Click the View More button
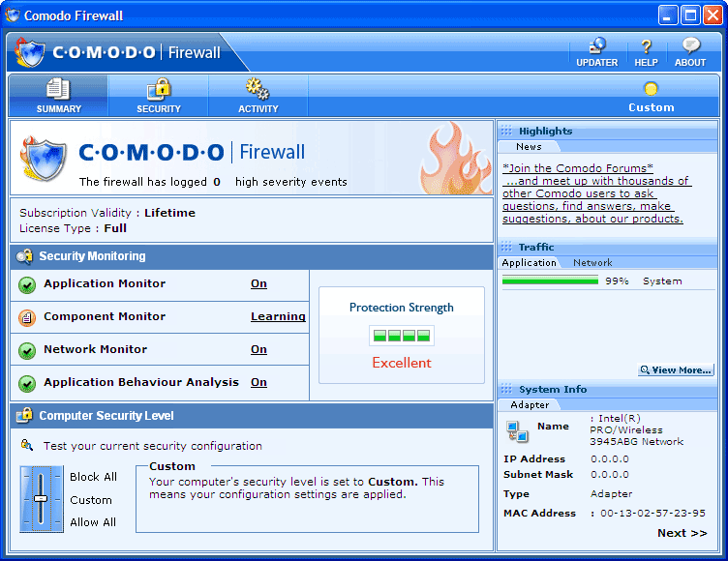This screenshot has width=728, height=561. coord(676,369)
